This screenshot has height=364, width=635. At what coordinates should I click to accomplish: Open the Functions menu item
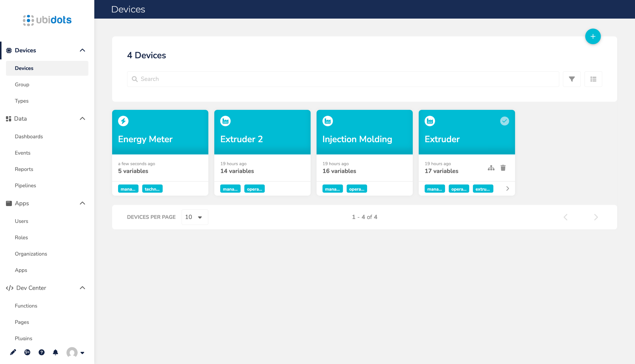[26, 305]
